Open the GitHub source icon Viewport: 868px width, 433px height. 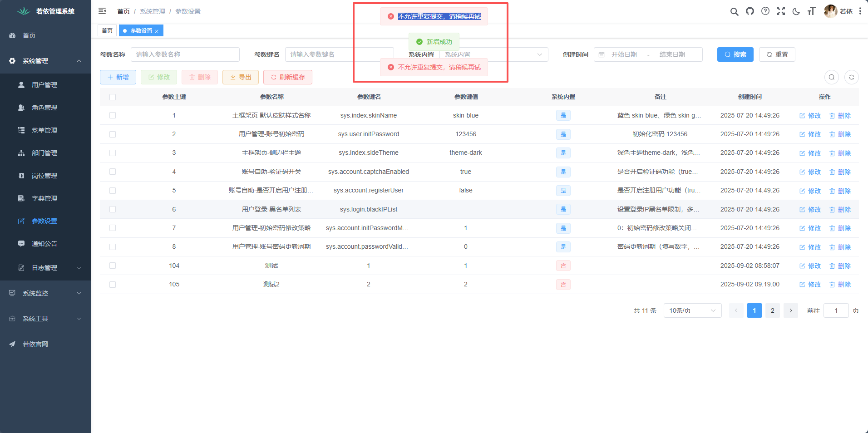pyautogui.click(x=750, y=11)
